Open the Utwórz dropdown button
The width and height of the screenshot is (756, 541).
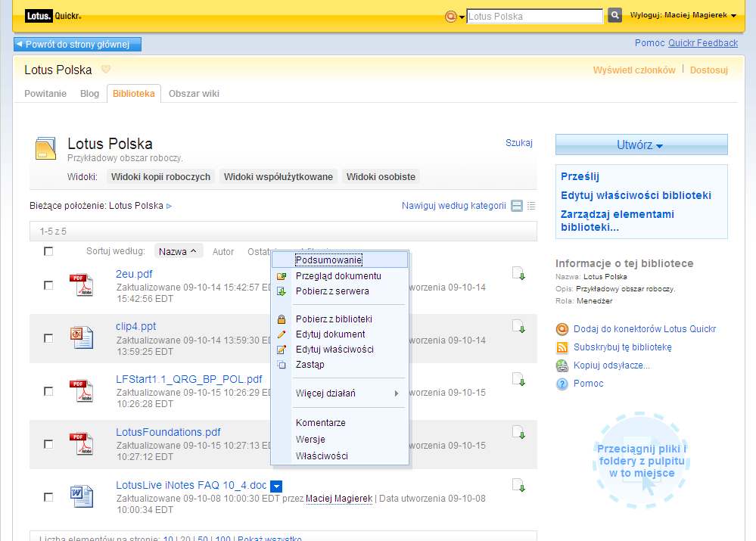[x=641, y=145]
